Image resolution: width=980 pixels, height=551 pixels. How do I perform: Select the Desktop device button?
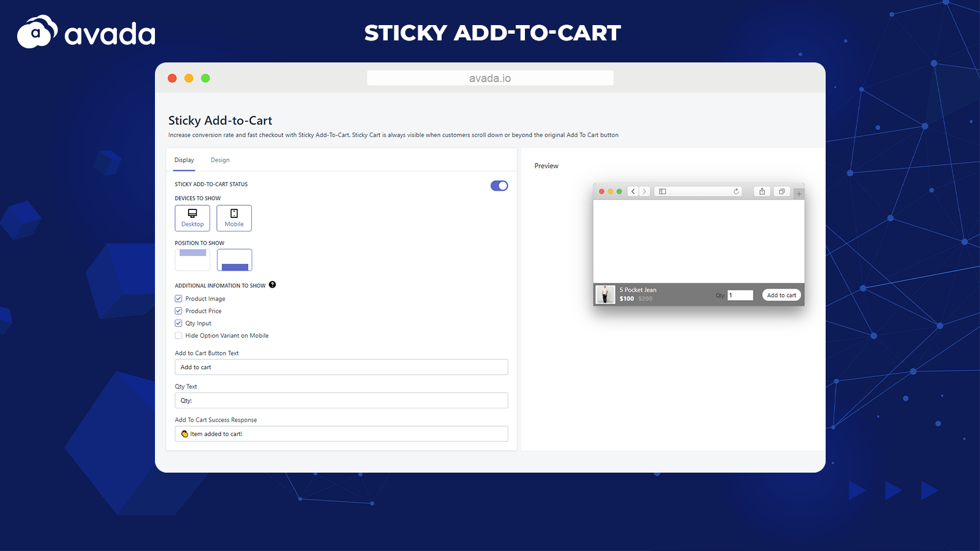point(192,218)
